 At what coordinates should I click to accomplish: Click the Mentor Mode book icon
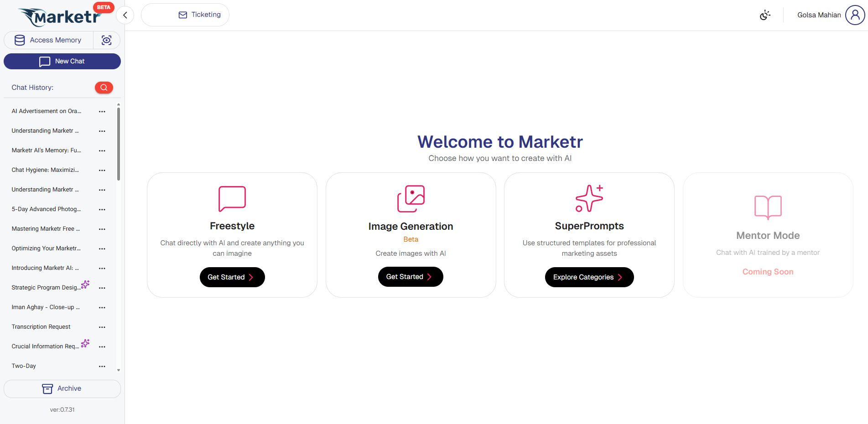point(768,207)
